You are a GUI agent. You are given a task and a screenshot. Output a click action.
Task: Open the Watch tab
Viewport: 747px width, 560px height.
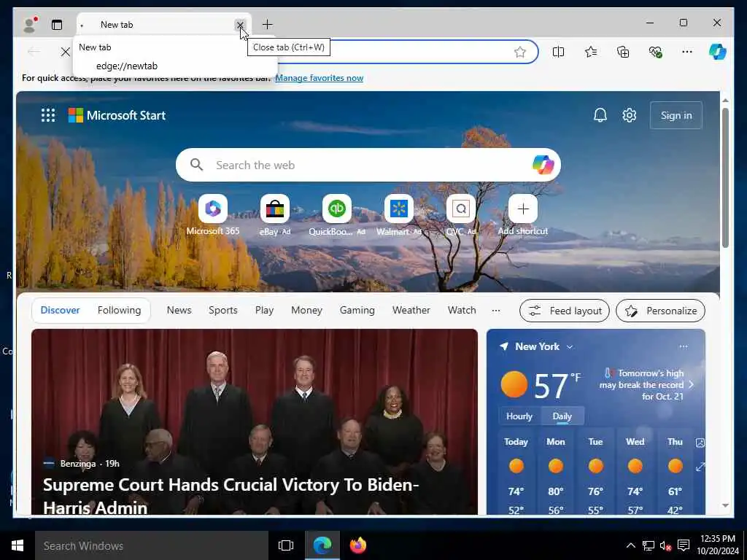coord(462,311)
